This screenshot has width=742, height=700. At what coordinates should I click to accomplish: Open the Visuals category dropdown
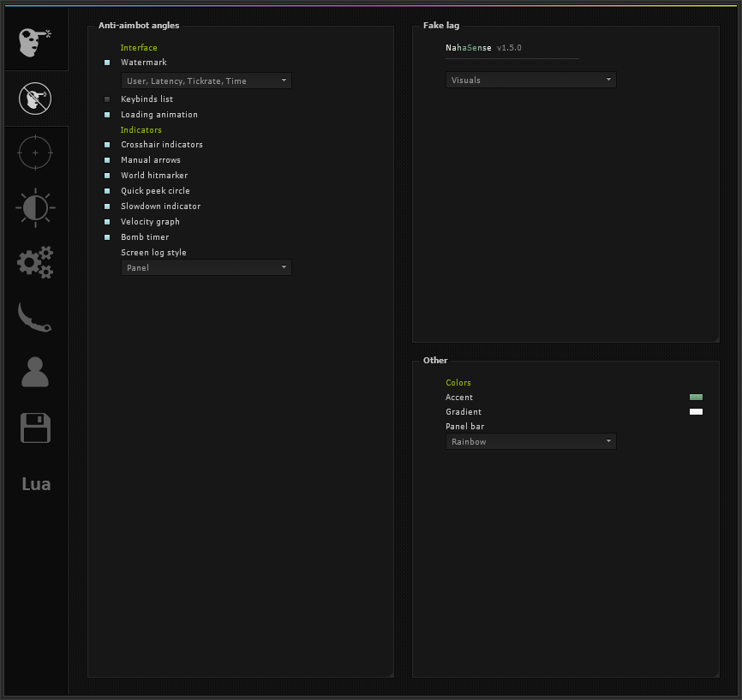click(531, 80)
